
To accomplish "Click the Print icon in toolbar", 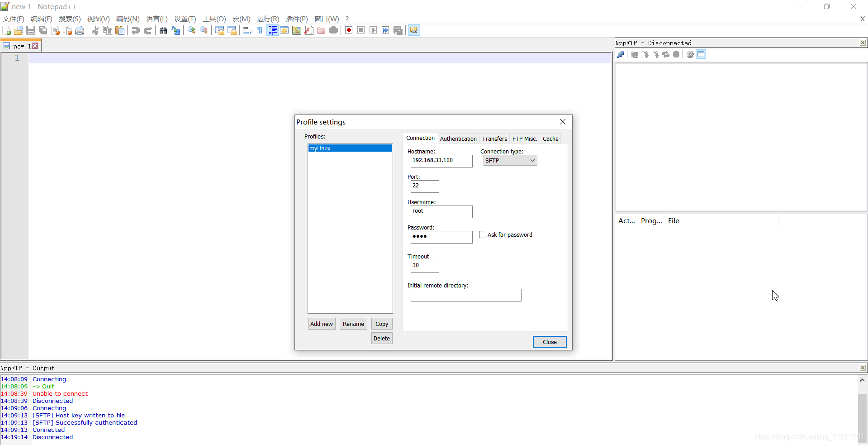I will point(80,30).
